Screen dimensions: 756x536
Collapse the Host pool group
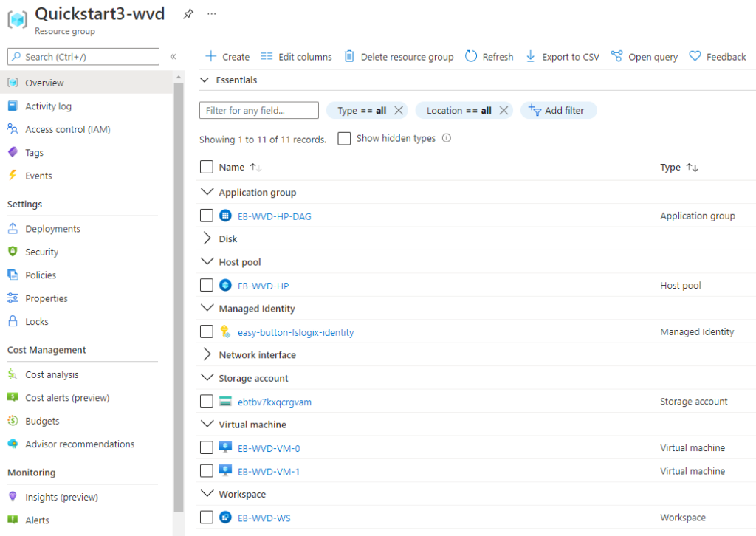click(x=207, y=261)
